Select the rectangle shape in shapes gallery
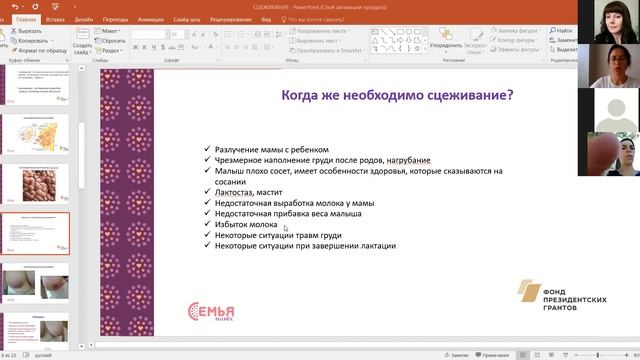 (x=400, y=32)
